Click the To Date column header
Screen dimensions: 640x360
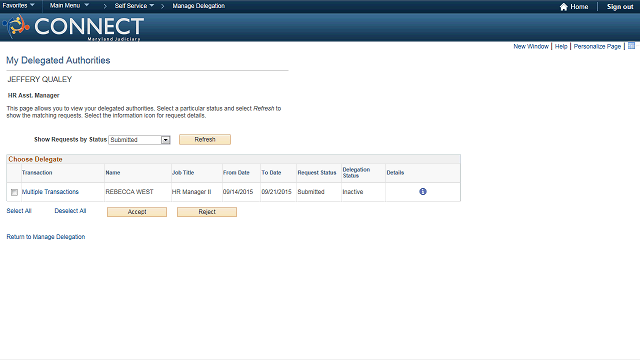tap(271, 173)
